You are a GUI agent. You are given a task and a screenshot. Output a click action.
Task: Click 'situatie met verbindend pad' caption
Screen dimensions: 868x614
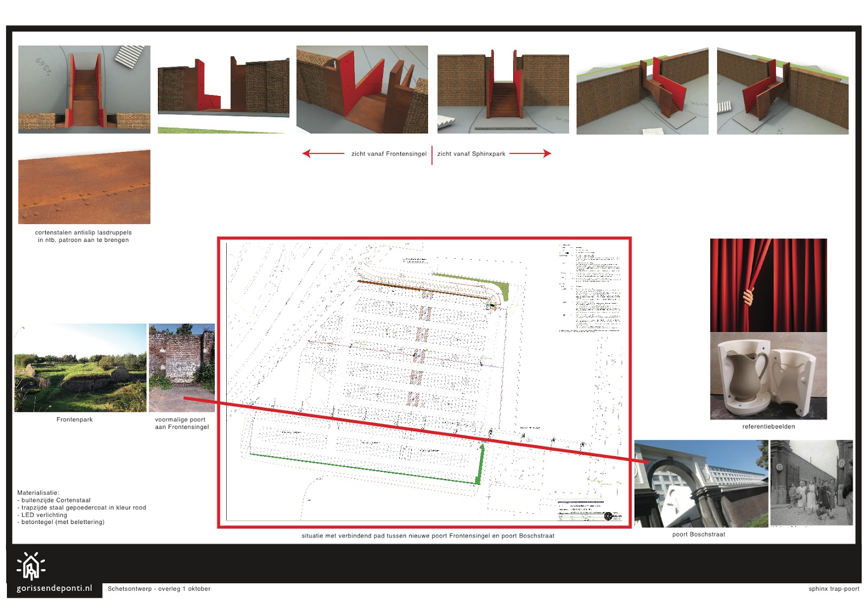428,536
